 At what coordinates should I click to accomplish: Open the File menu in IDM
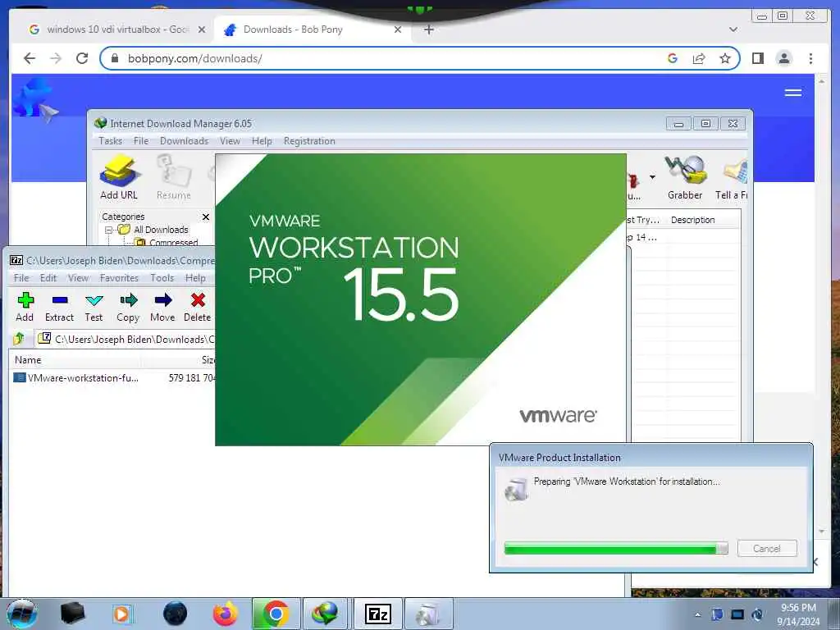[141, 141]
